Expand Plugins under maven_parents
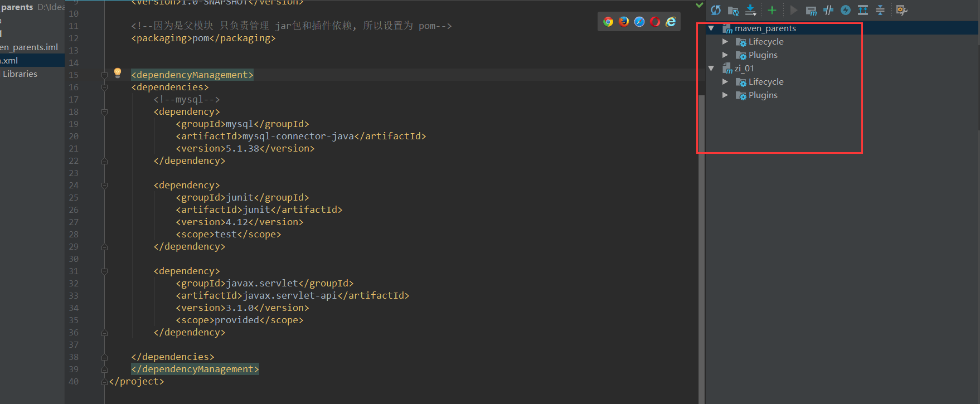This screenshot has height=404, width=980. 725,55
